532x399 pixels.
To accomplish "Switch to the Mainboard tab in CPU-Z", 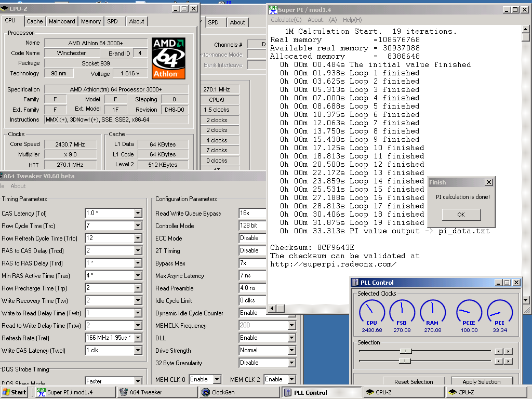I will click(62, 21).
